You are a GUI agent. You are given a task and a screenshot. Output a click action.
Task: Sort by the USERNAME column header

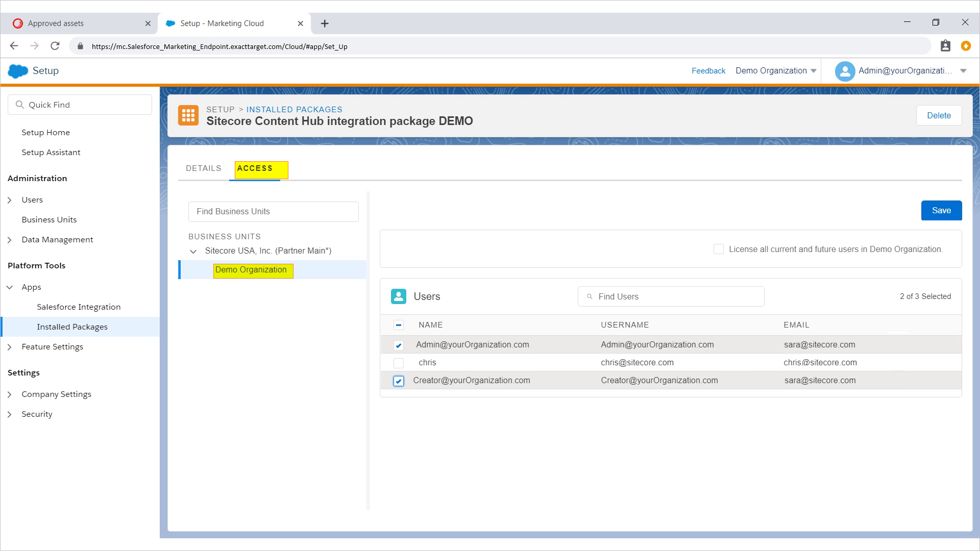point(625,325)
